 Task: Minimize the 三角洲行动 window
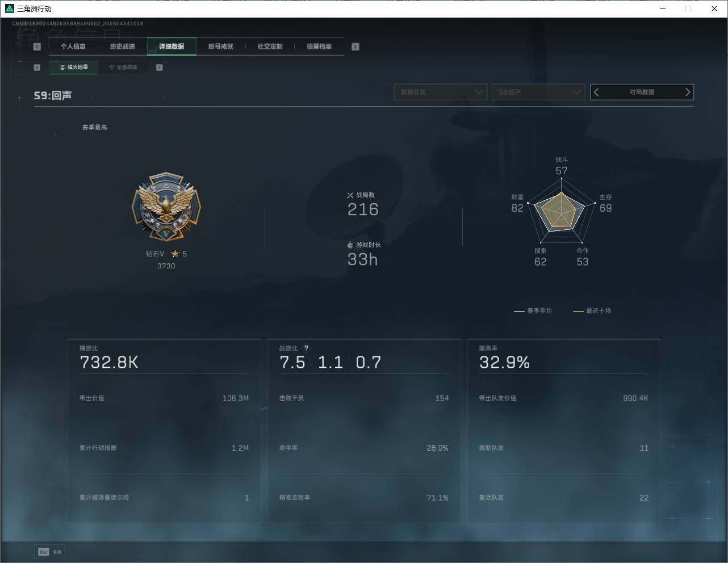click(663, 9)
